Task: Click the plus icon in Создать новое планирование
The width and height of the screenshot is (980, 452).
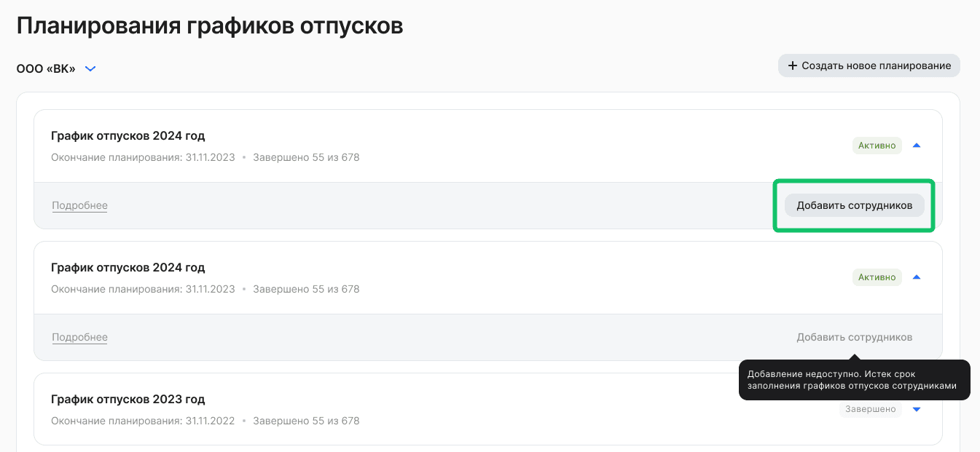Action: click(x=793, y=66)
